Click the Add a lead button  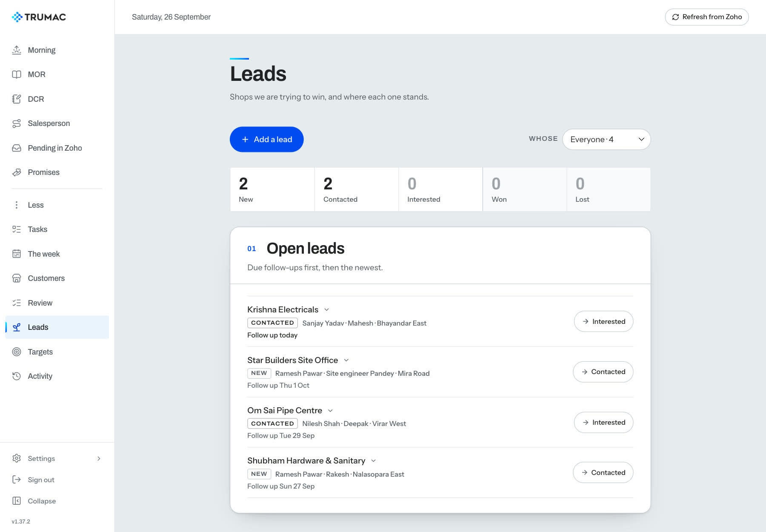tap(267, 140)
